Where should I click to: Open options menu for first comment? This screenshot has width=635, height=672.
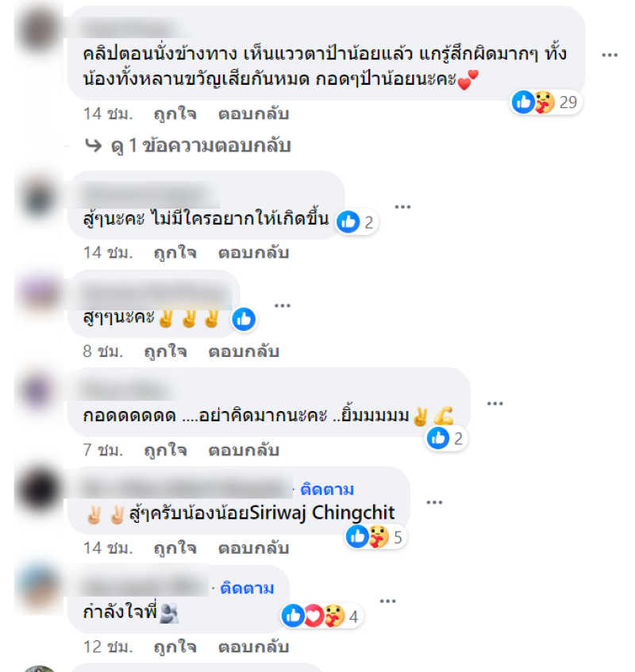(610, 55)
